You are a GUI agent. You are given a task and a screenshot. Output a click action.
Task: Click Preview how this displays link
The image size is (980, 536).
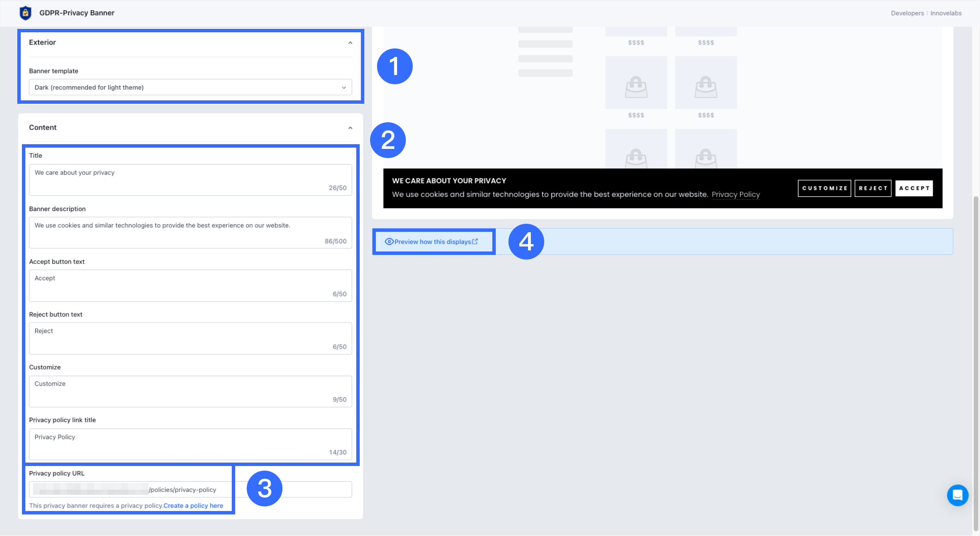click(432, 242)
